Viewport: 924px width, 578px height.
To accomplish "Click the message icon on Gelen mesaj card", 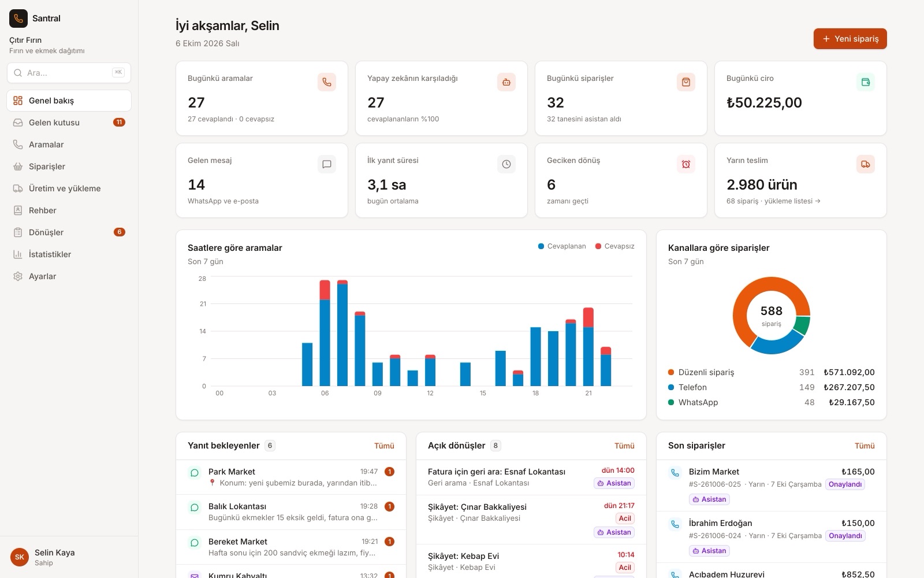I will click(x=327, y=164).
